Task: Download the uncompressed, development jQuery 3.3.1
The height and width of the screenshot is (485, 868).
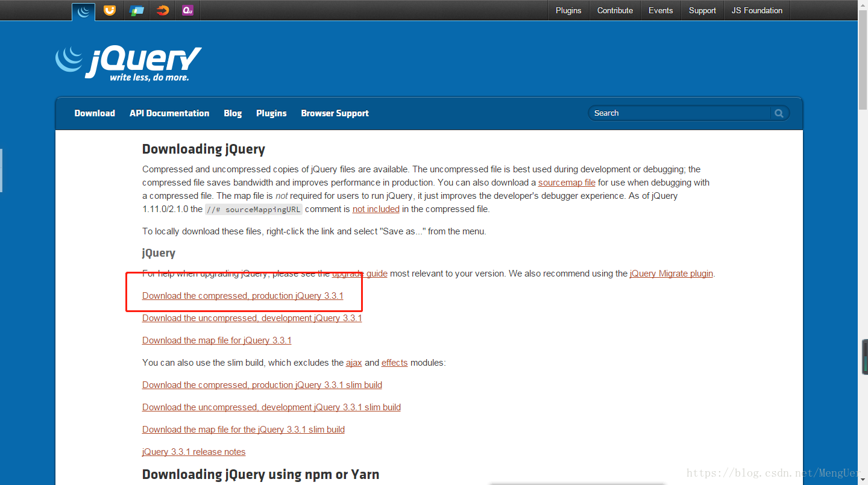Action: [252, 318]
